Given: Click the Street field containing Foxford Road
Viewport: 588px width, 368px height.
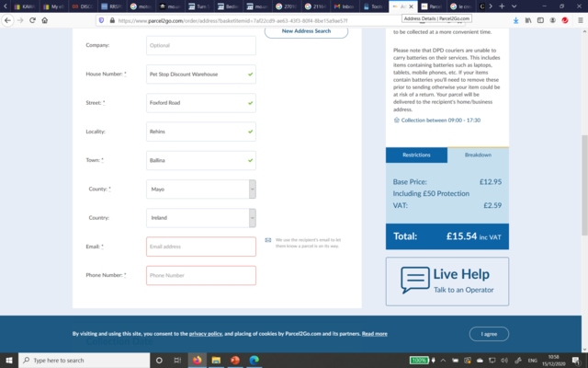Looking at the screenshot, I should 201,103.
